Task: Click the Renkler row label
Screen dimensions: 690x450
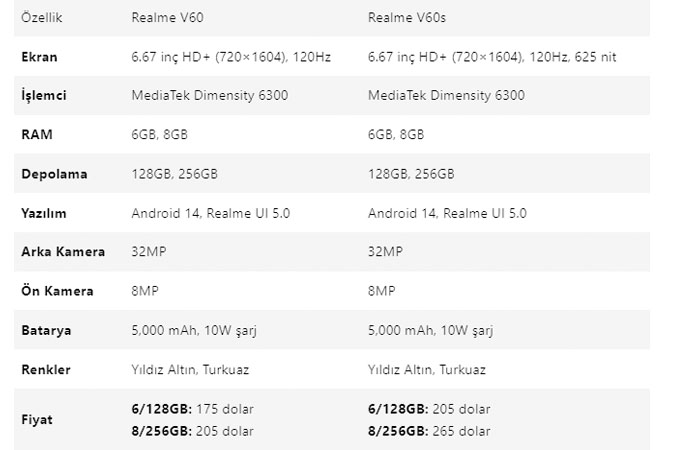Action: click(x=46, y=370)
